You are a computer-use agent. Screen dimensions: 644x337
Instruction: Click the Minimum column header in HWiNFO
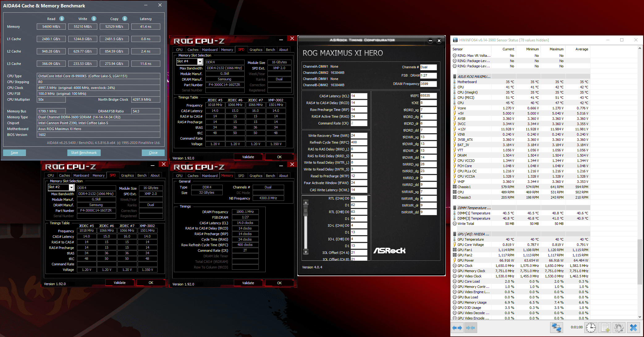click(x=532, y=49)
